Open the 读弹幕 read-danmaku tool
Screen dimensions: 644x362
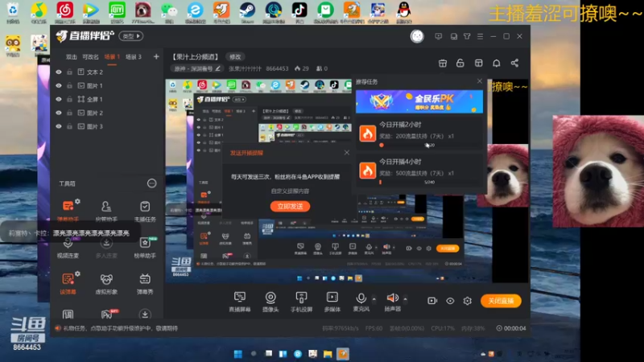[68, 283]
